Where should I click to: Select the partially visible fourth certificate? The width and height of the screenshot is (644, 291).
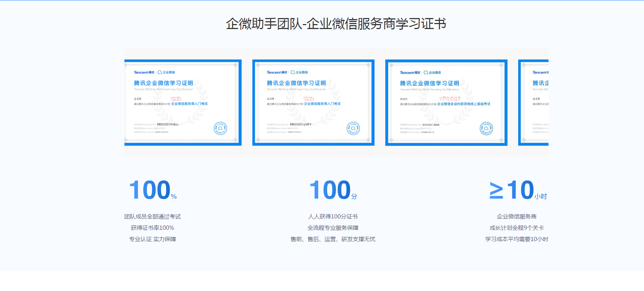[x=533, y=103]
